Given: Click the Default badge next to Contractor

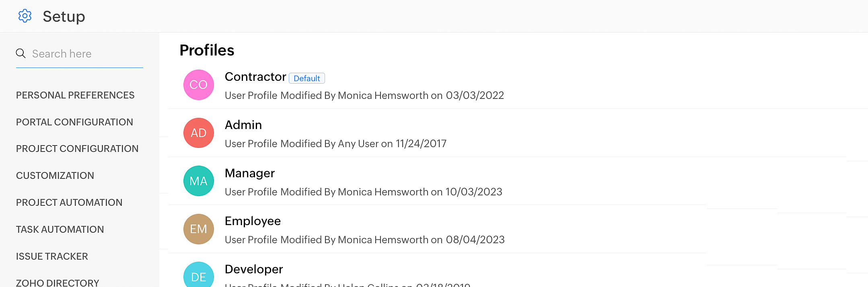Looking at the screenshot, I should click(307, 78).
